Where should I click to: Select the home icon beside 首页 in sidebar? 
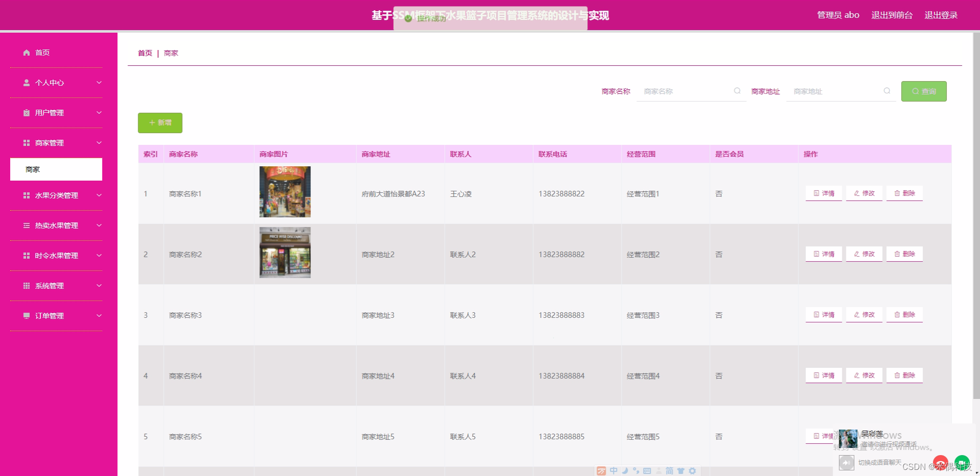(26, 52)
